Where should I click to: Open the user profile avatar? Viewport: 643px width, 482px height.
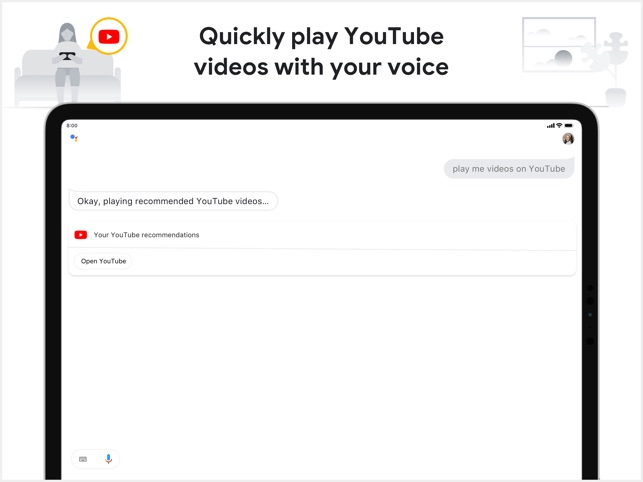568,139
